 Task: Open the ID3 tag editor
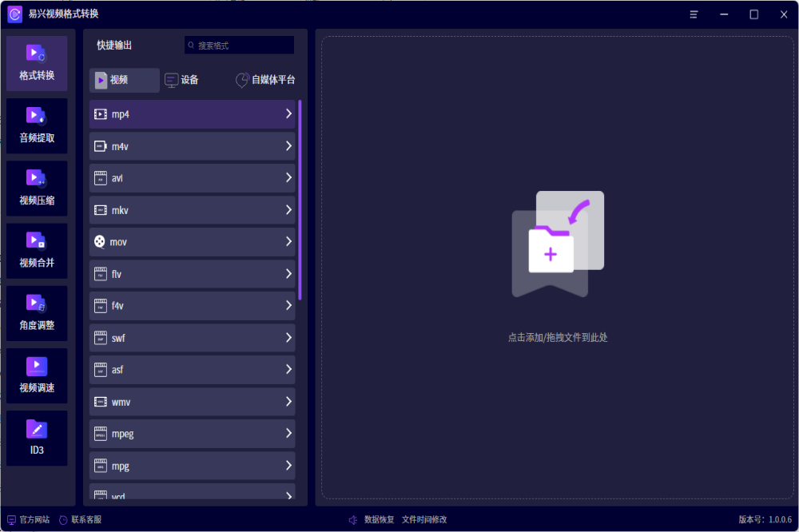coord(37,437)
